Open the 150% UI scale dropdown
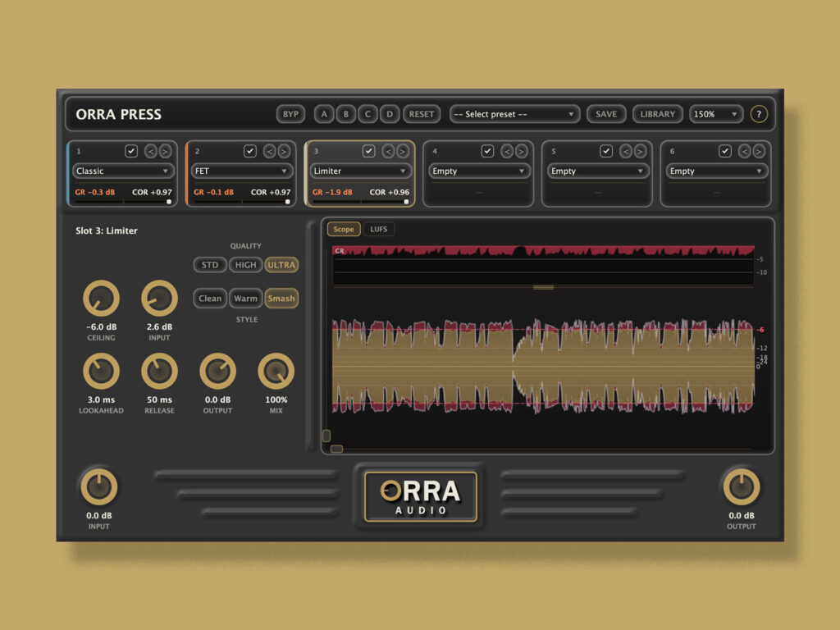This screenshot has width=840, height=630. click(x=716, y=114)
